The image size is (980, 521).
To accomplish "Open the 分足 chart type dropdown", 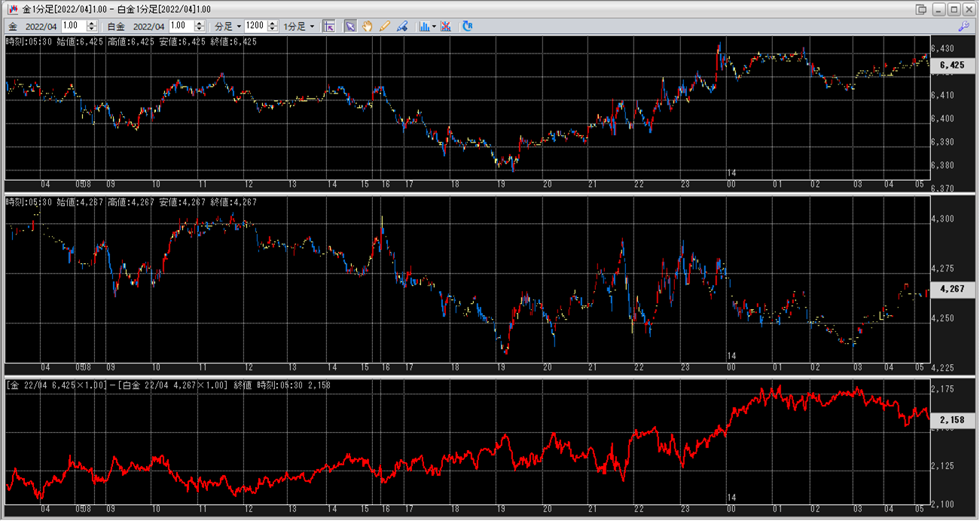I will [228, 26].
